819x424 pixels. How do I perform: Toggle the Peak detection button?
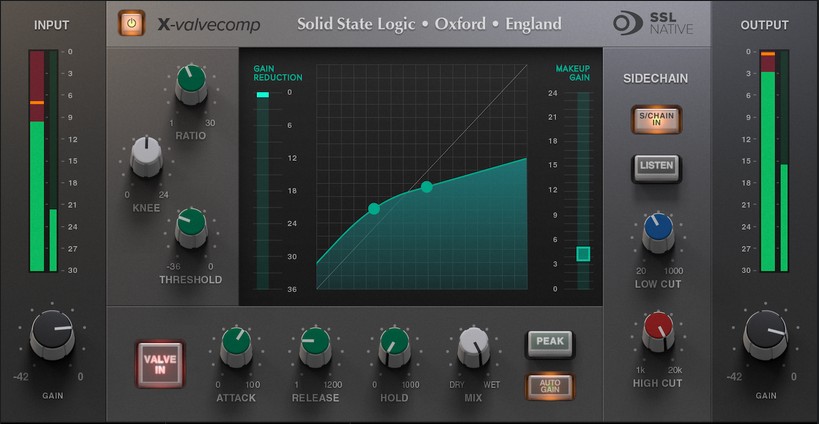point(550,343)
